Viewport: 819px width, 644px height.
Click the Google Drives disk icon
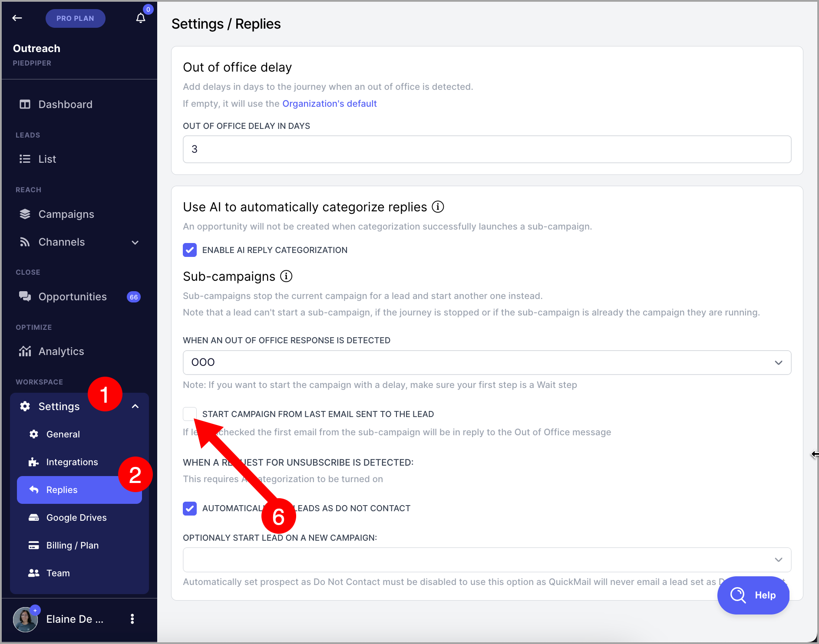click(33, 517)
